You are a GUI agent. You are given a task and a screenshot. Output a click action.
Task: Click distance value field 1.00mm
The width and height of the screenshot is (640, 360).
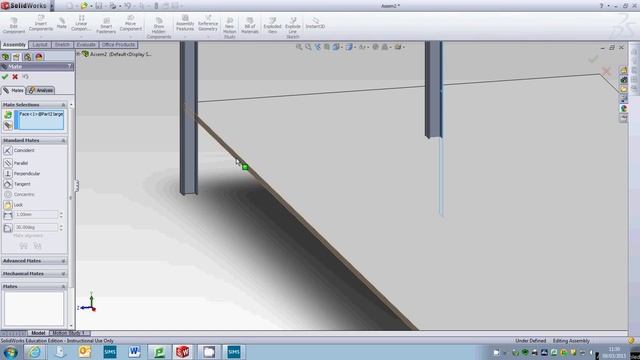coord(36,215)
